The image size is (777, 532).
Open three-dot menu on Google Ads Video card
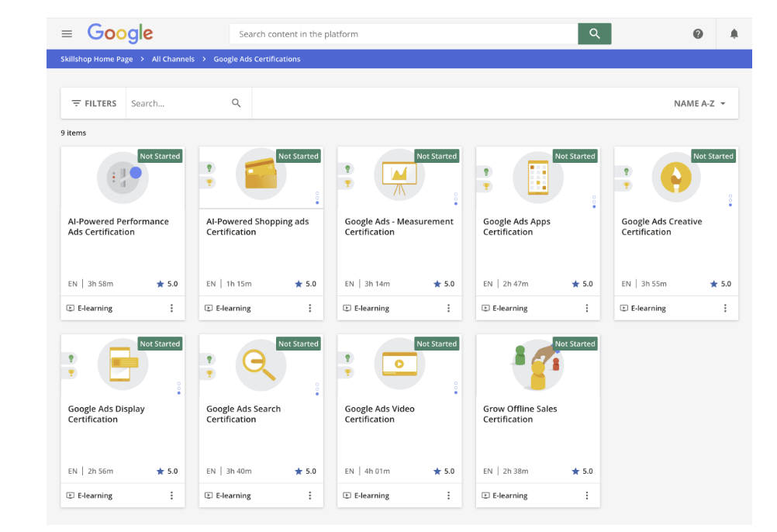448,496
